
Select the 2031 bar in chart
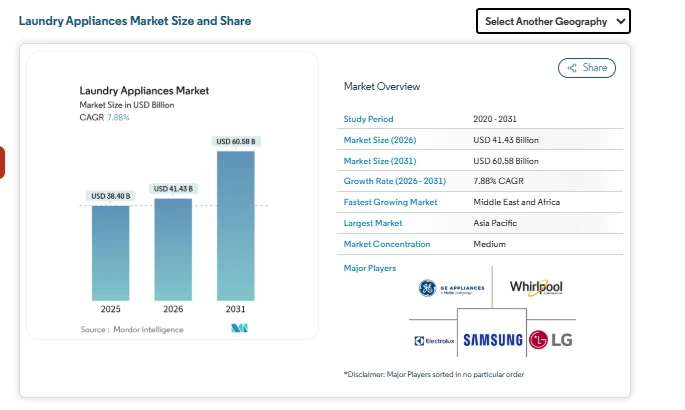click(x=236, y=226)
